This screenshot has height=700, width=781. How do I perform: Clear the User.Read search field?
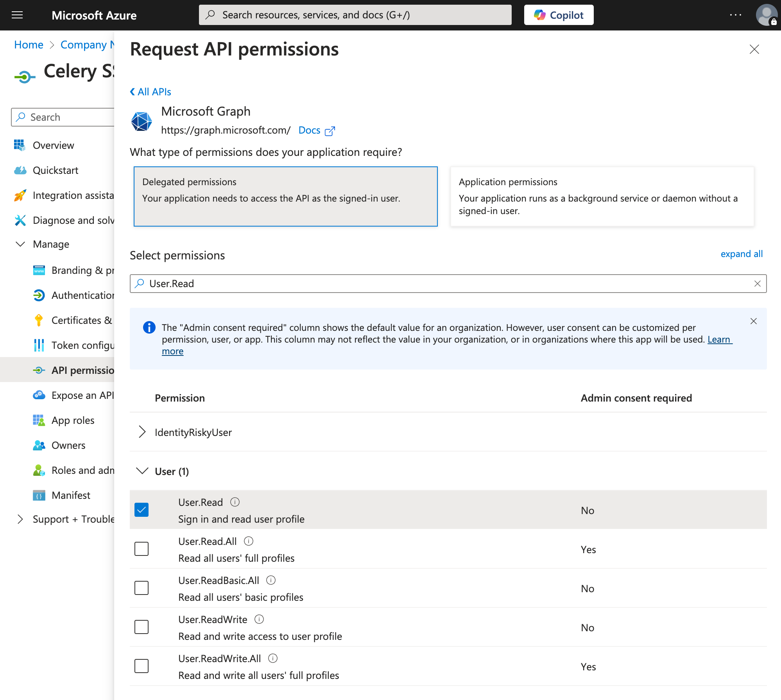click(757, 284)
